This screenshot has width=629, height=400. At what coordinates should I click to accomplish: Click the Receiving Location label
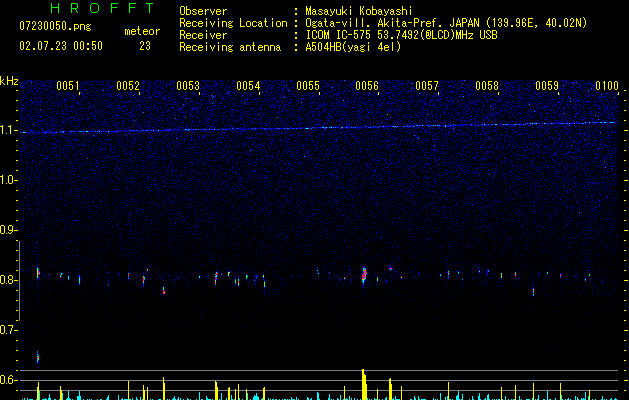(233, 23)
